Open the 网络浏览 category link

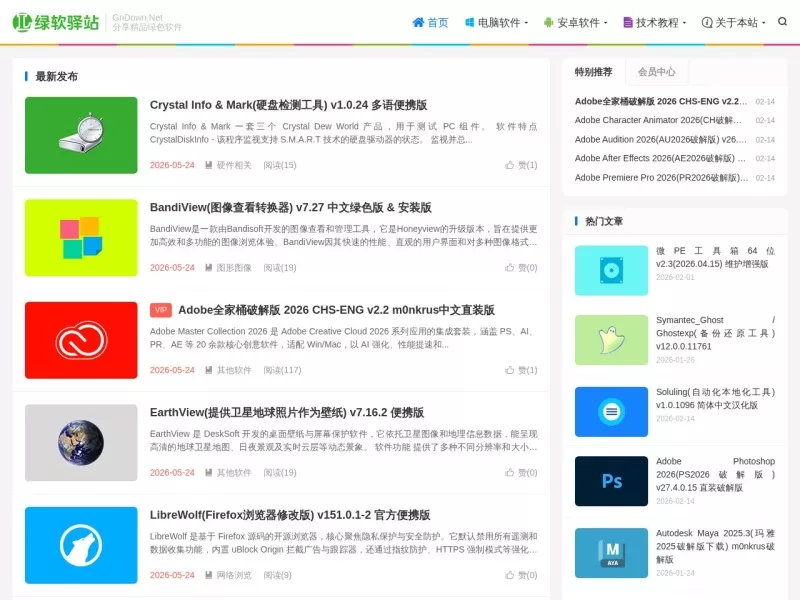[234, 575]
